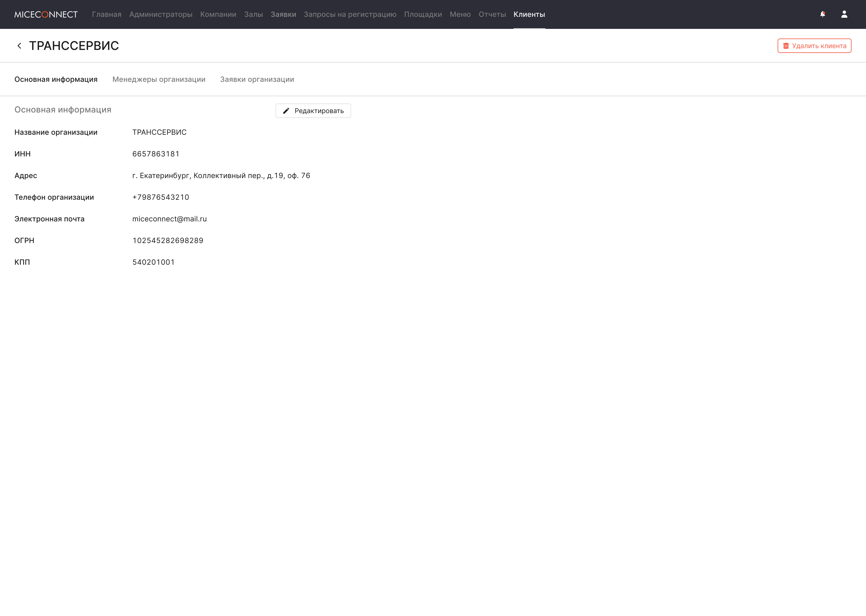Click the email miceconnect@mail.ru
This screenshot has width=866, height=616.
click(x=170, y=219)
